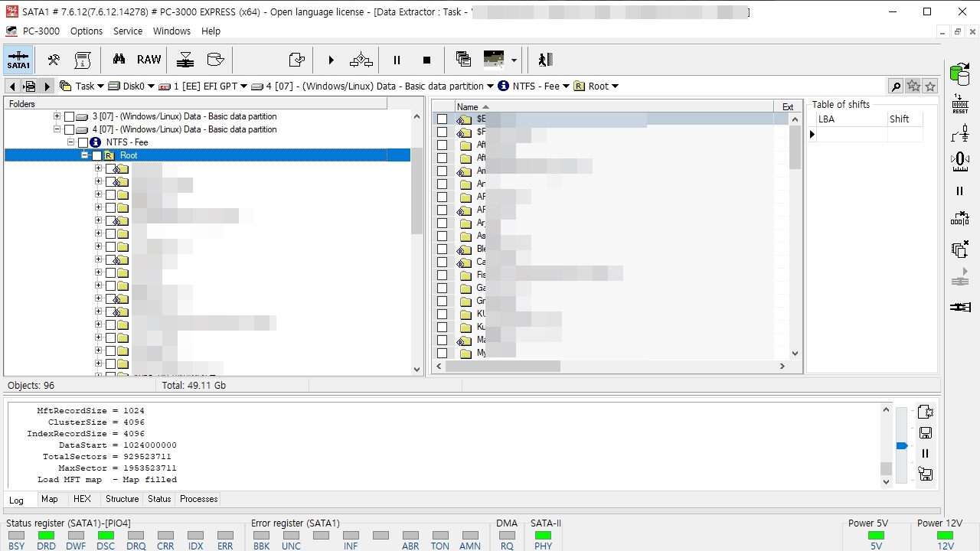The image size is (980, 551).
Task: Tick the checkbox for the 'Ble' folder row
Action: (x=442, y=249)
